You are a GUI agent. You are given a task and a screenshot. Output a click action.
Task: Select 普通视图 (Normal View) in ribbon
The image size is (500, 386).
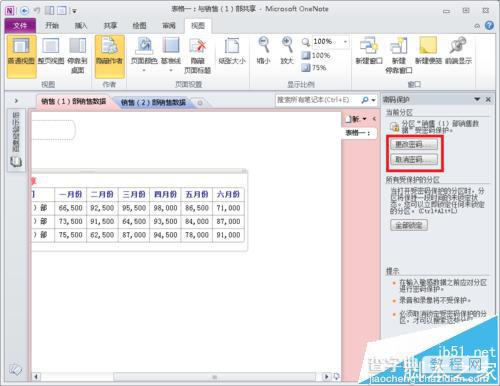point(21,57)
